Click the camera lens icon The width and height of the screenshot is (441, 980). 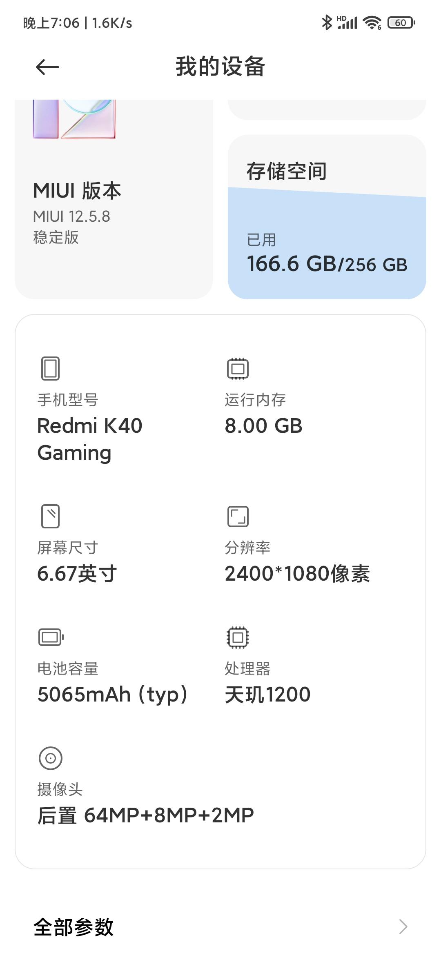(x=51, y=758)
